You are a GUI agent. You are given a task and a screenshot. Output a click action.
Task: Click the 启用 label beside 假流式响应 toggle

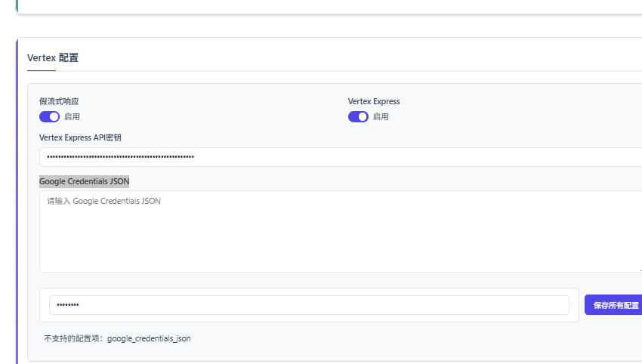coord(73,117)
